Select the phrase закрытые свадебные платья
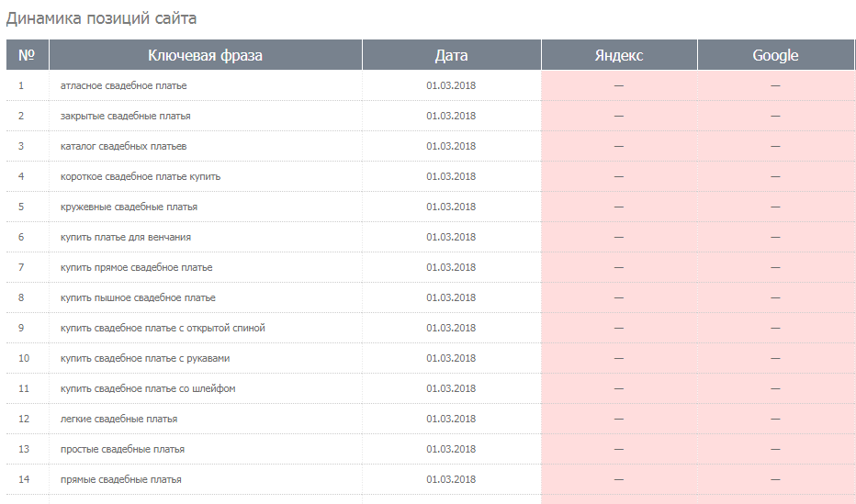 click(126, 117)
